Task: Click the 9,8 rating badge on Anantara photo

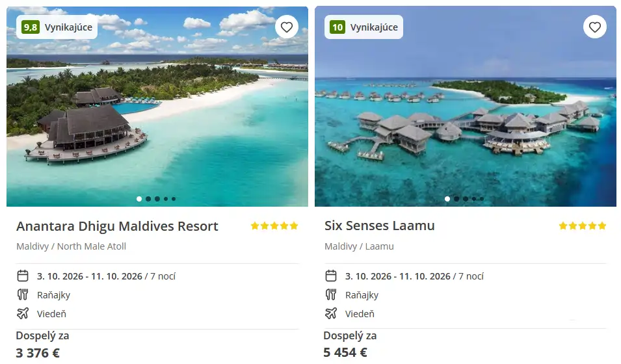Action: [31, 27]
